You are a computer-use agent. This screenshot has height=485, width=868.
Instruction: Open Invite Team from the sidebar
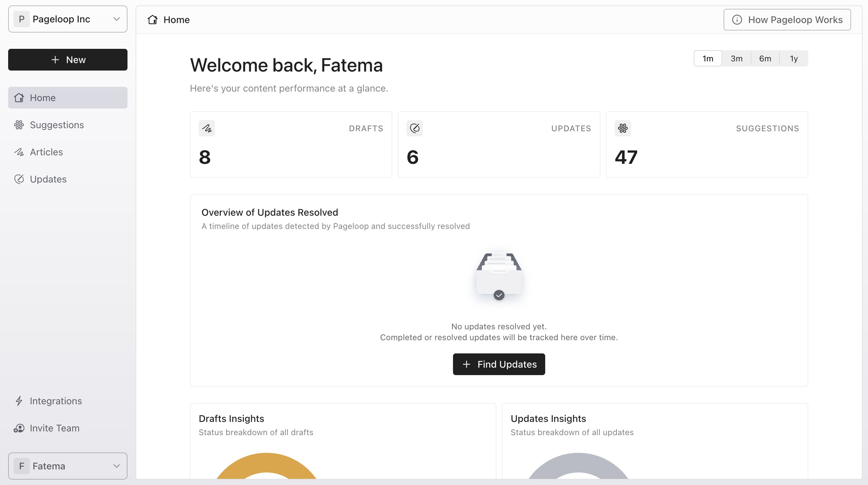click(68, 428)
